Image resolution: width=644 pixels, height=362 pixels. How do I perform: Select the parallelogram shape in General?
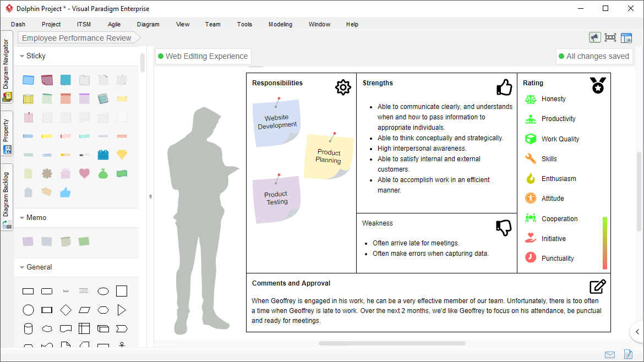point(85,310)
